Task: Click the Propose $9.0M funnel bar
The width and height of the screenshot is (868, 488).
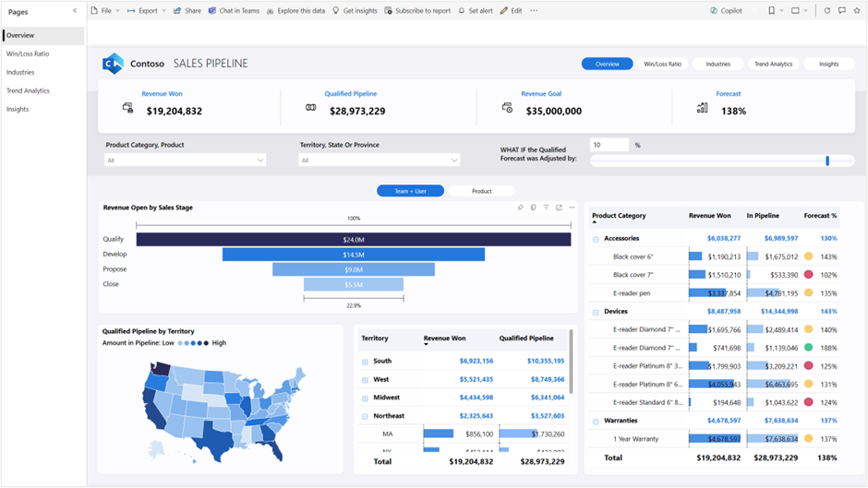Action: (x=353, y=269)
